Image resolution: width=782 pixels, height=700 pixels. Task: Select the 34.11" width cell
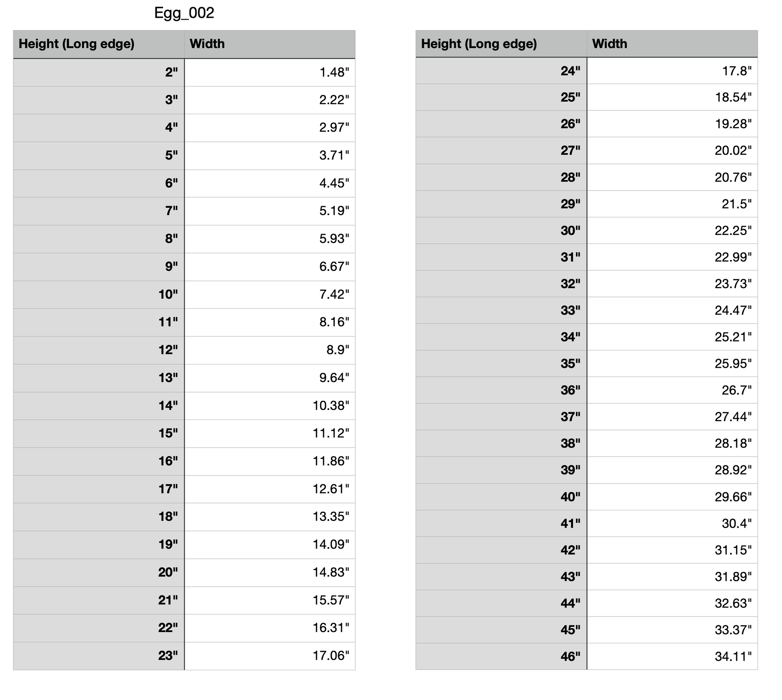672,656
